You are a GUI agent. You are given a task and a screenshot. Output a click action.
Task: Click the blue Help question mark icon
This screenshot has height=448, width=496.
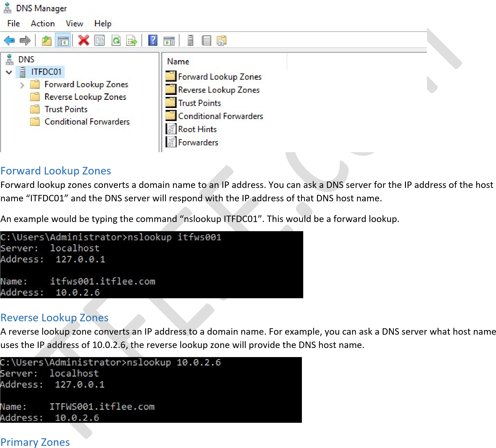pos(152,40)
